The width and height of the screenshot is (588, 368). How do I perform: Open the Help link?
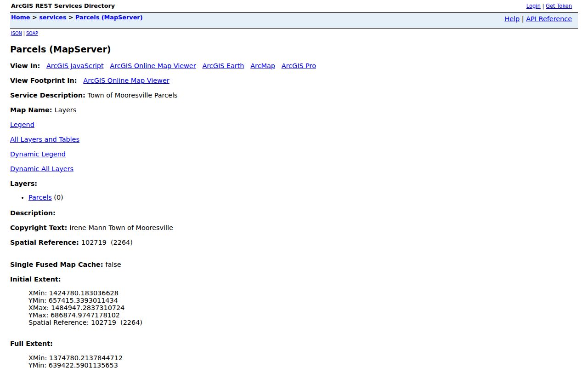[512, 19]
